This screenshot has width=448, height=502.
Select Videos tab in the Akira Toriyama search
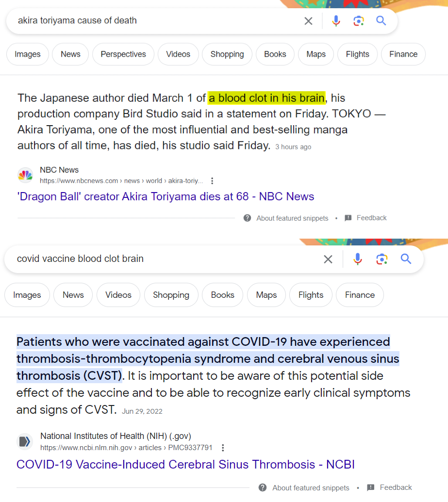click(x=178, y=54)
